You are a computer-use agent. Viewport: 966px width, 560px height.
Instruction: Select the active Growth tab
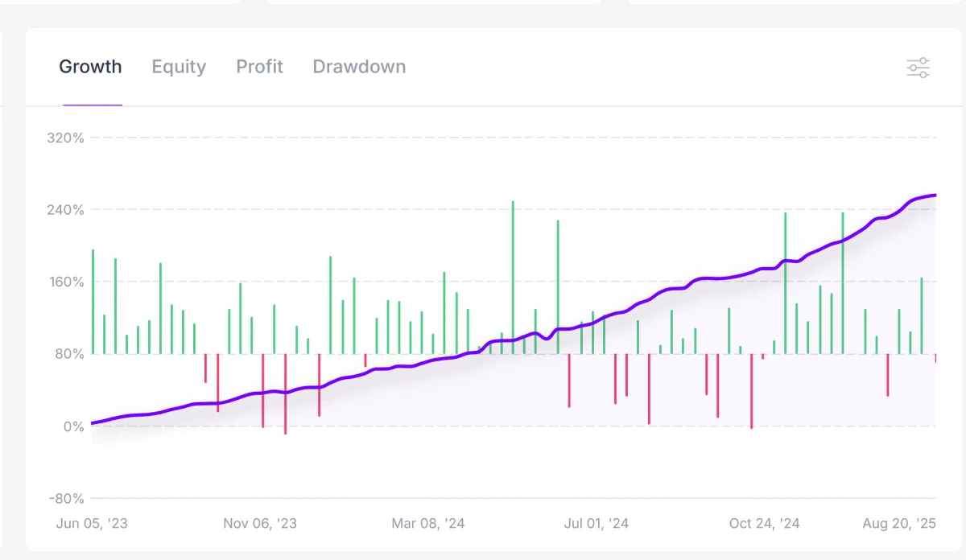click(x=90, y=67)
